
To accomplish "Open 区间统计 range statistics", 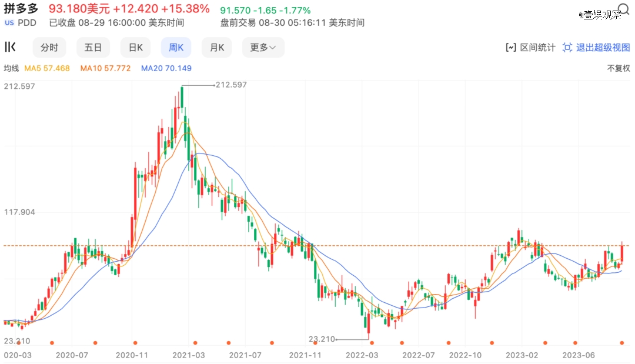I will [530, 48].
